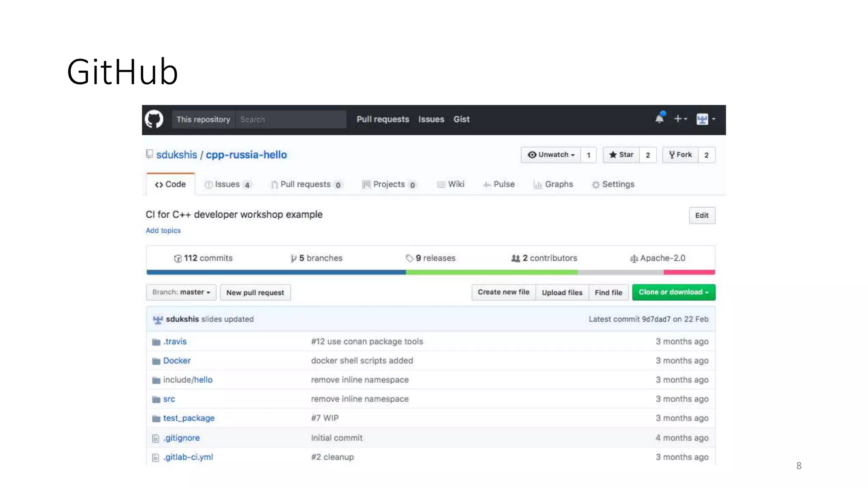
Task: Switch to the Wiki tab
Action: coord(451,185)
